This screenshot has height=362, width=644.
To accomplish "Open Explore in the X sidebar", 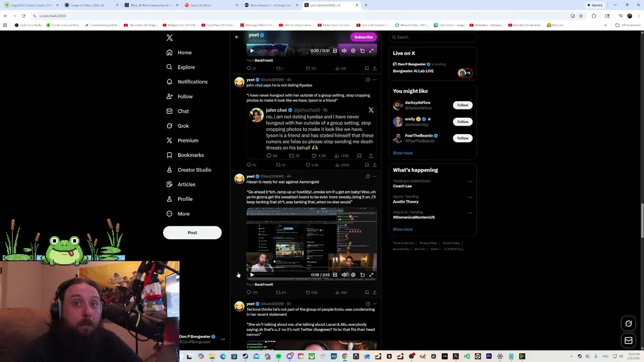I will tap(181, 67).
